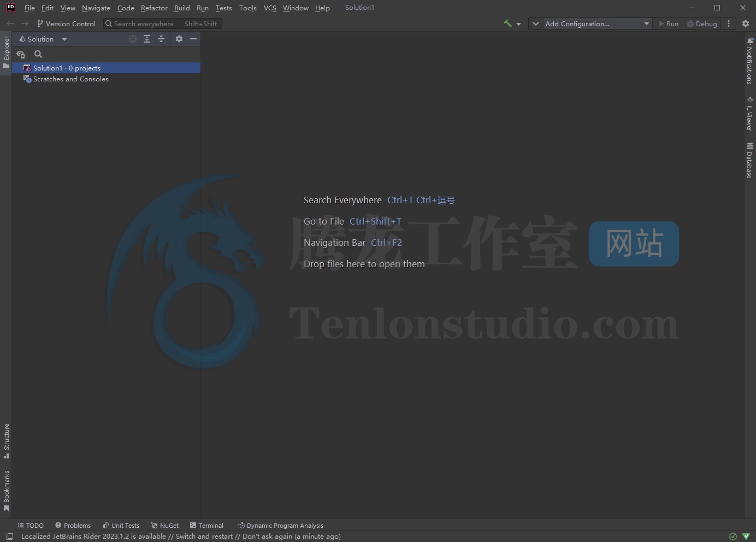Click the search icon in Solution explorer
756x542 pixels.
click(x=38, y=54)
